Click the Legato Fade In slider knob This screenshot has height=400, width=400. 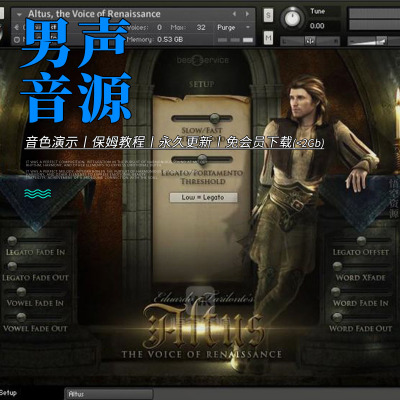click(12, 241)
